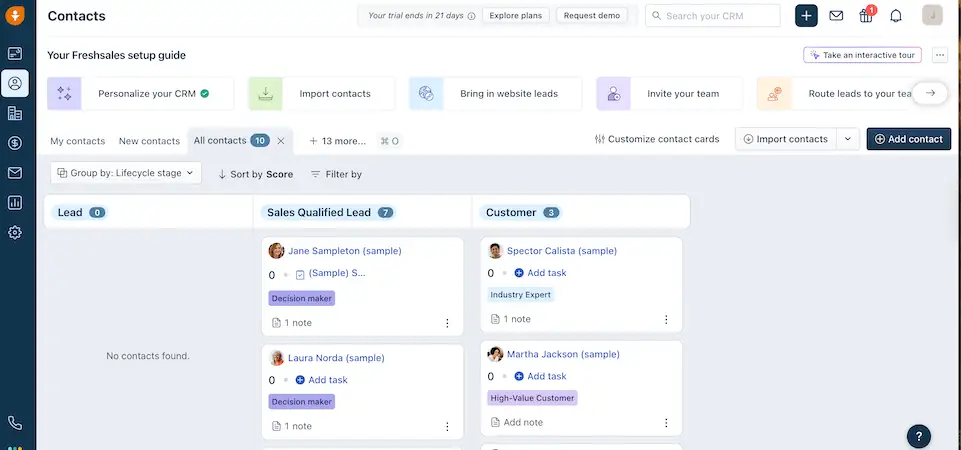Click the Explore plans button
The height and width of the screenshot is (450, 961).
coord(515,15)
